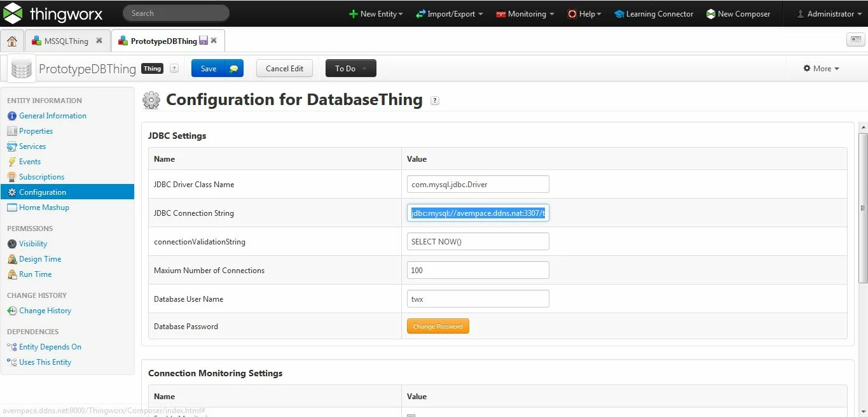
Task: Click the help icon next to Thing badge
Action: coord(174,69)
